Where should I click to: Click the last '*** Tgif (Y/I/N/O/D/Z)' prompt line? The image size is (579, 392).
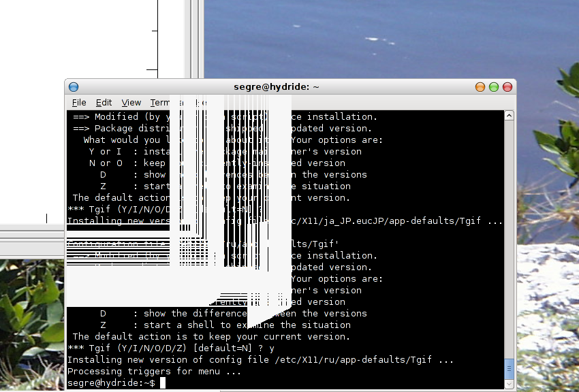[170, 348]
